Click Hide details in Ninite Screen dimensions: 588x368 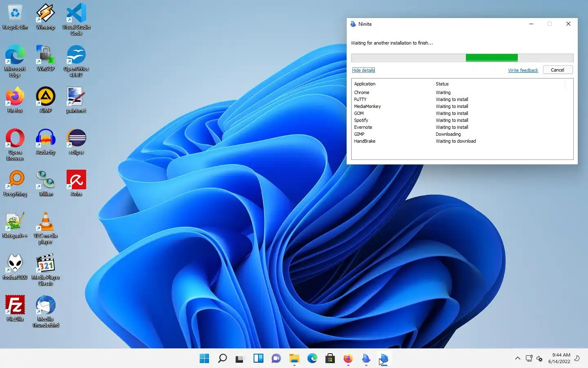pyautogui.click(x=363, y=70)
